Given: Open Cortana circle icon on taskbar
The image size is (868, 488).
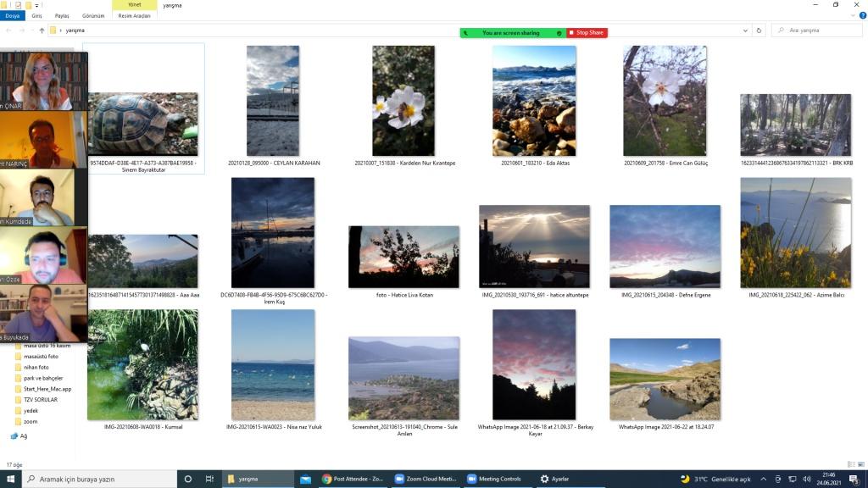Looking at the screenshot, I should [188, 479].
